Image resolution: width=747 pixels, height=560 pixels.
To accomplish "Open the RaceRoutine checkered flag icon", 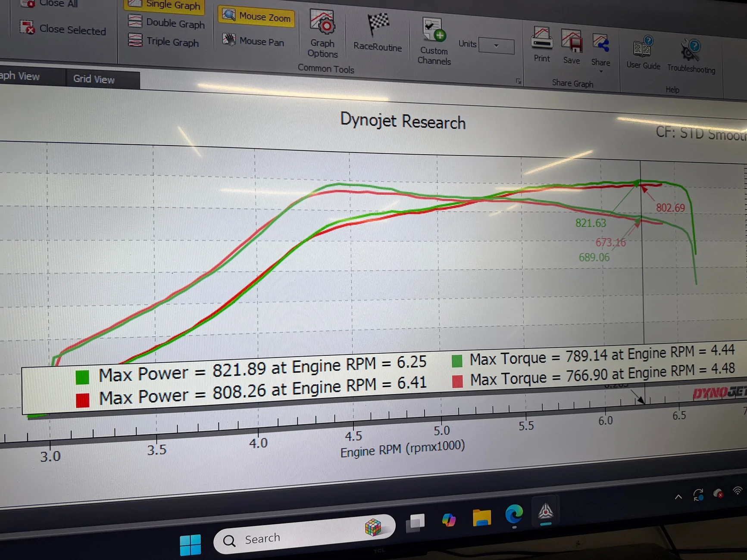I will pos(378,25).
